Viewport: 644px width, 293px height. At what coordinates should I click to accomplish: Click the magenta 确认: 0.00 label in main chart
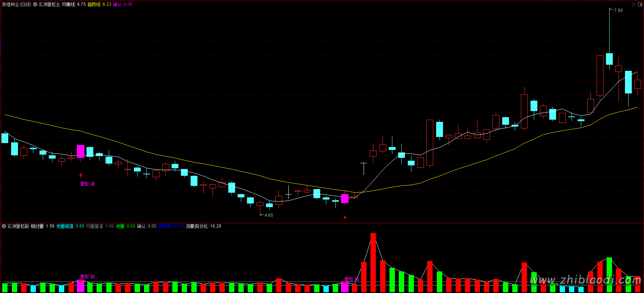point(123,4)
